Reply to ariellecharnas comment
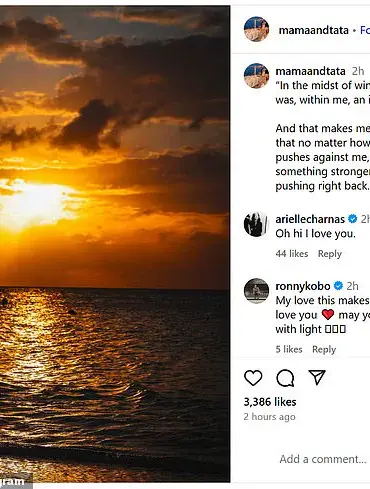 pyautogui.click(x=330, y=254)
